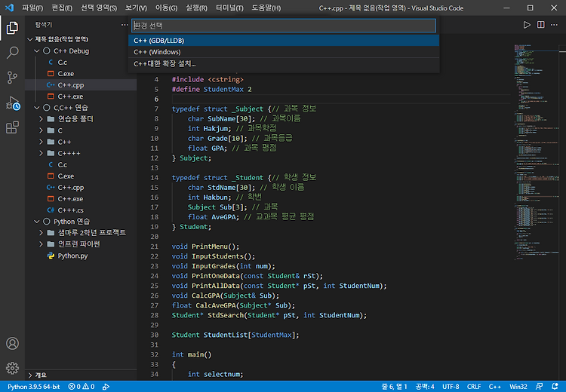
Task: Click the environment selection input box
Action: tap(284, 26)
